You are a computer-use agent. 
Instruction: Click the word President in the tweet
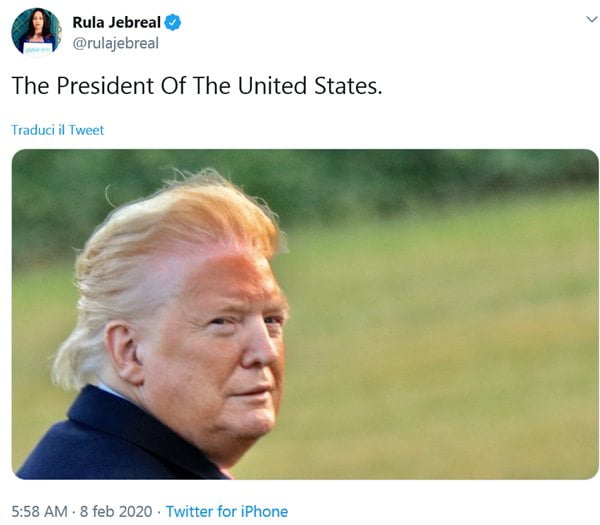(105, 85)
